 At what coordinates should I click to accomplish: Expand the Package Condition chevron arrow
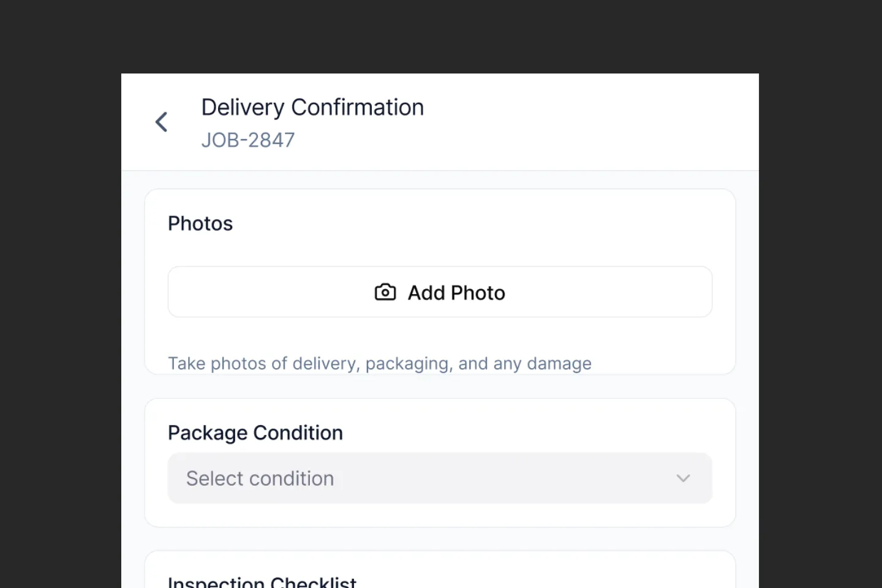[683, 478]
